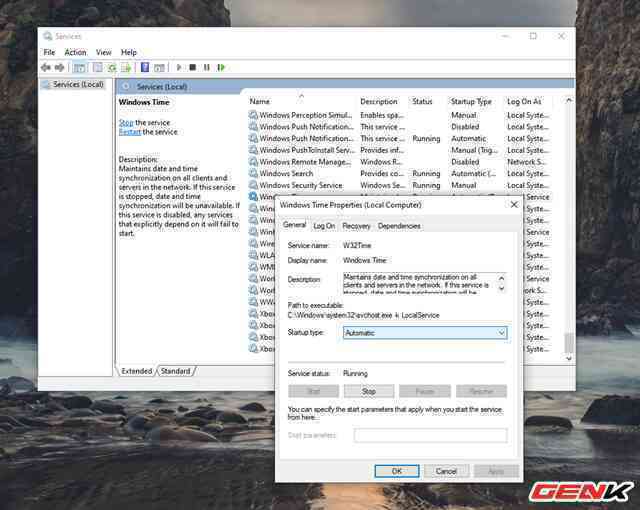Click the services list scroll down arrow
This screenshot has width=640, height=510.
coord(569,359)
